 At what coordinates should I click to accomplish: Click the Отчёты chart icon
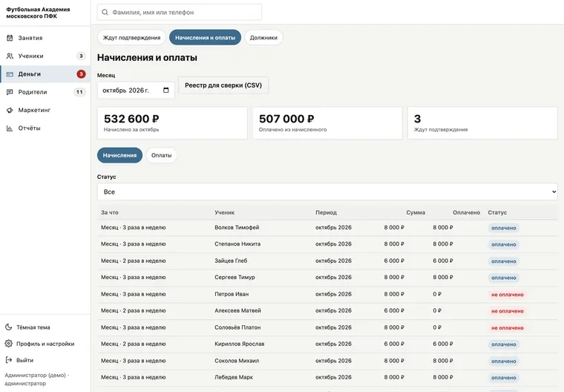click(10, 128)
